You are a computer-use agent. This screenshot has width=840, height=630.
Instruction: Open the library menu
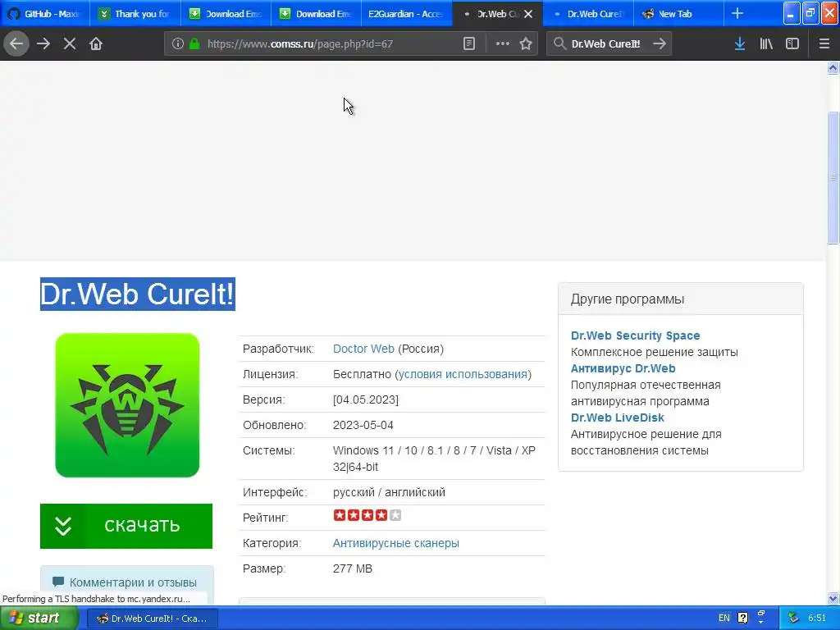tap(766, 44)
